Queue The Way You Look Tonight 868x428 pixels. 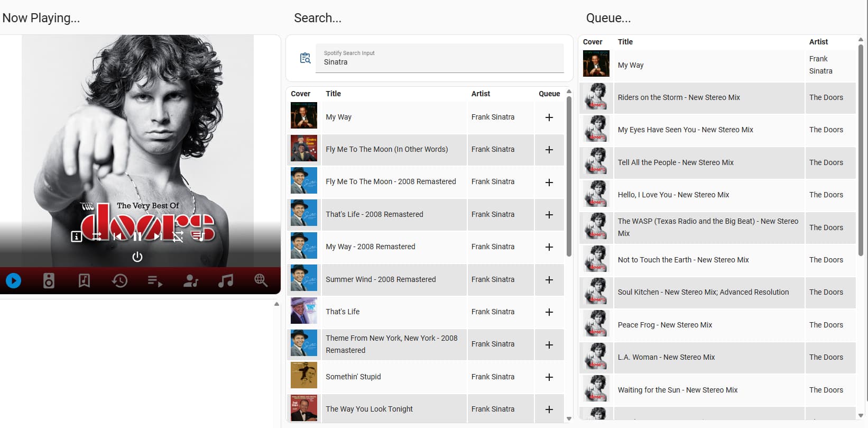(549, 409)
